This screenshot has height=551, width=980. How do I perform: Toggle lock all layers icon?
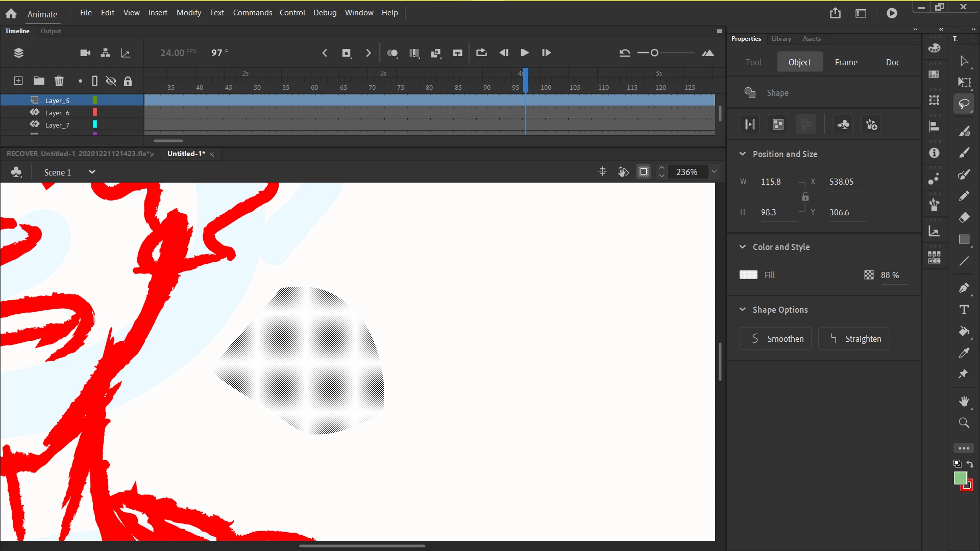(128, 81)
